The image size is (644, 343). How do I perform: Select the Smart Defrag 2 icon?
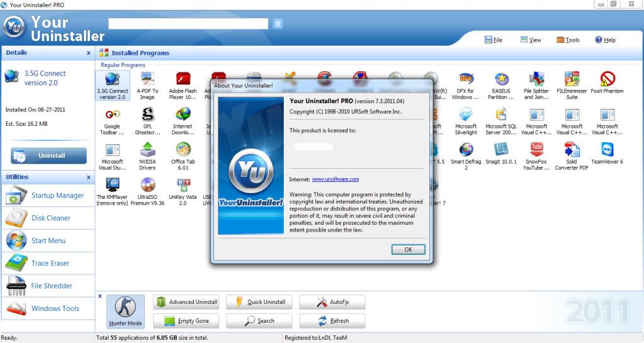[x=466, y=156]
